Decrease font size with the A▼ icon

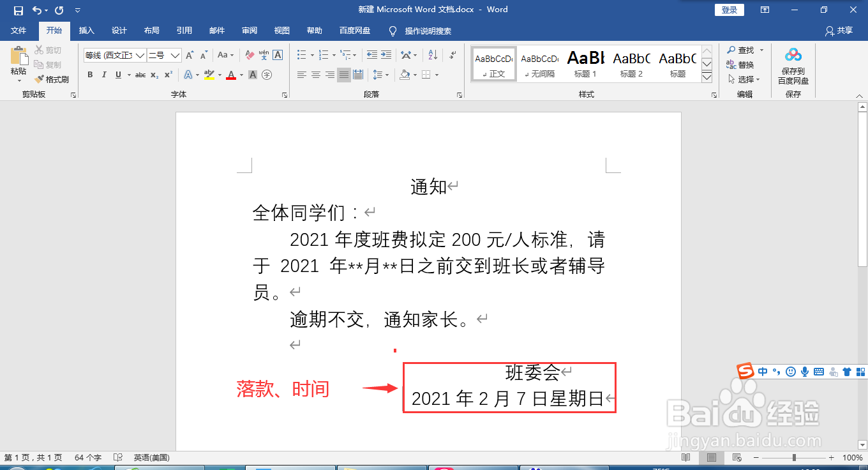pos(204,56)
